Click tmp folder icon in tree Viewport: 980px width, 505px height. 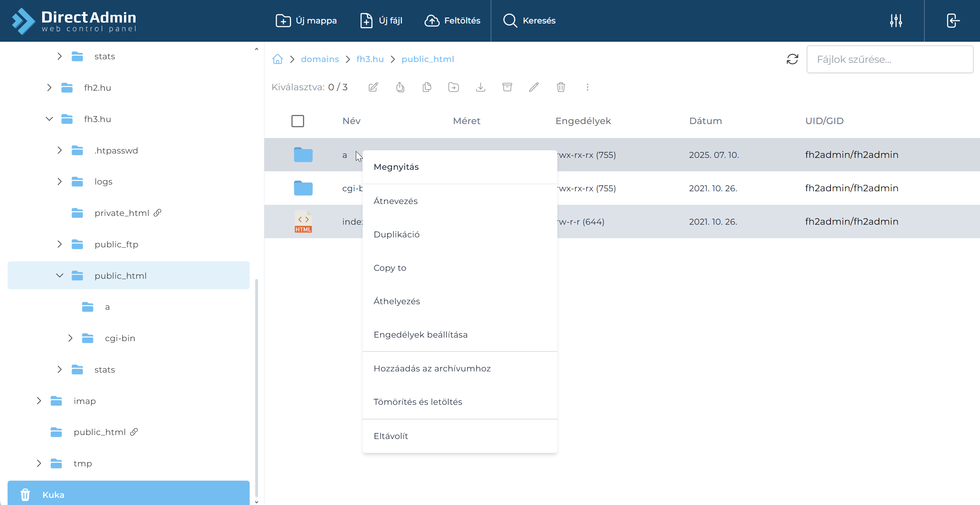coord(56,464)
